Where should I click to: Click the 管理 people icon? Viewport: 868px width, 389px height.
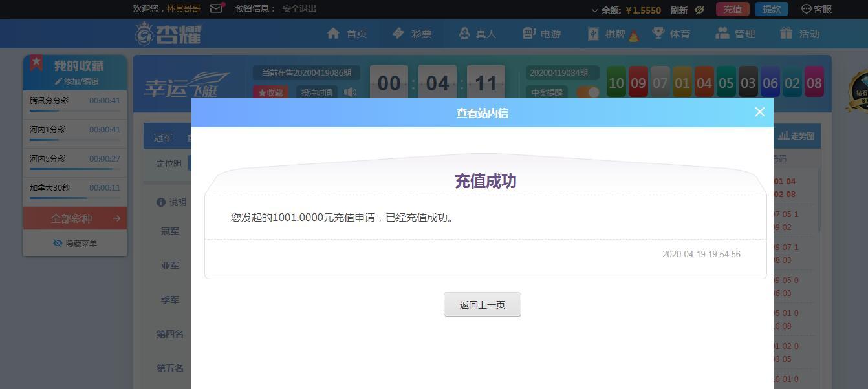point(722,33)
